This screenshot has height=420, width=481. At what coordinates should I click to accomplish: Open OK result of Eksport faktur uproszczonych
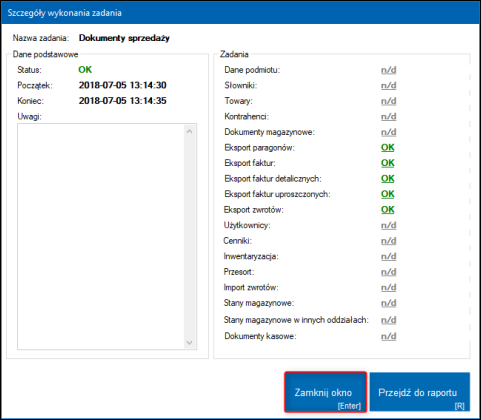pos(388,194)
